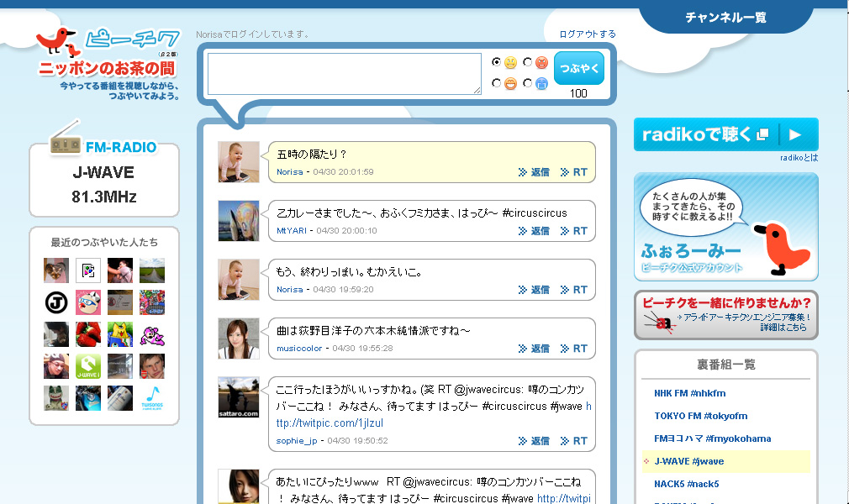849x504 pixels.
Task: Select the blue crying face mood radio
Action: (527, 83)
